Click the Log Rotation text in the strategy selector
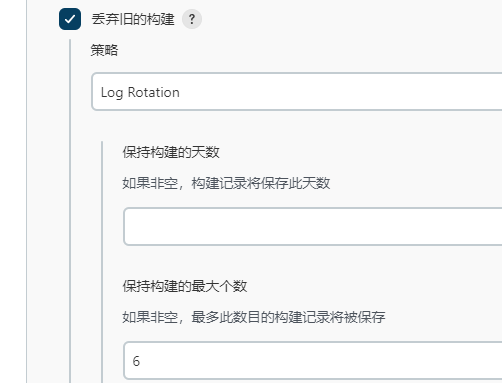 (140, 92)
